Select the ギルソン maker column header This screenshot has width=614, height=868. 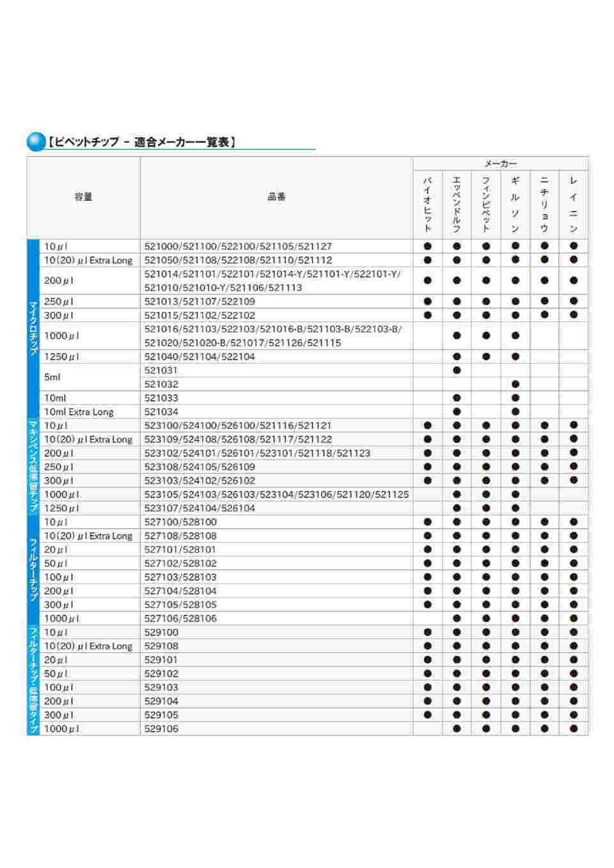516,205
